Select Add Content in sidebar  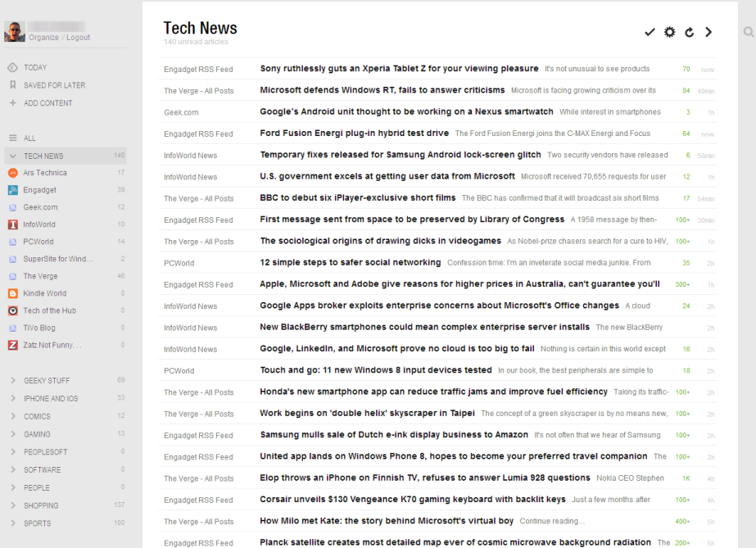coord(48,103)
